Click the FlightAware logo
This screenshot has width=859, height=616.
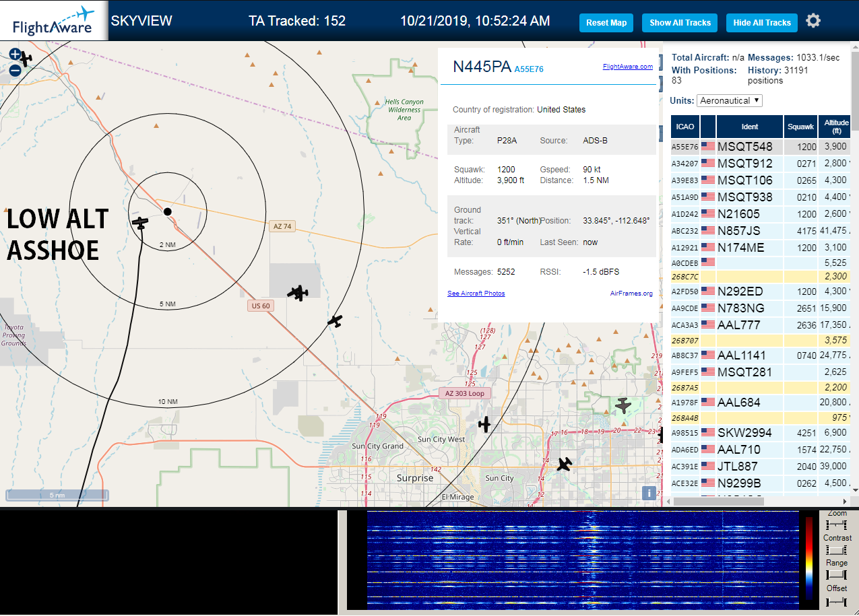click(54, 21)
